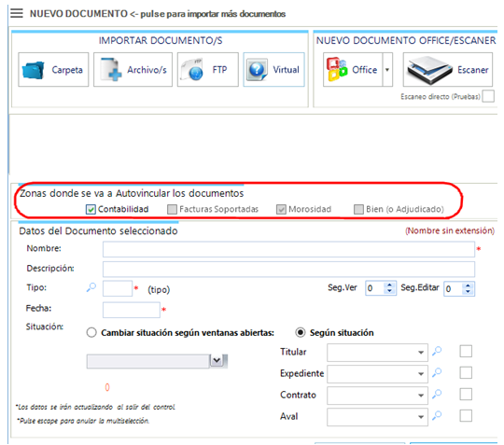The width and height of the screenshot is (504, 445).
Task: Click the Archivo/s add file icon
Action: pyautogui.click(x=111, y=69)
